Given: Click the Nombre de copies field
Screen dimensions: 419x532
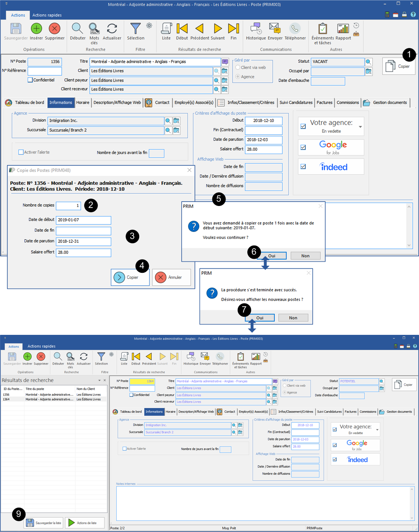Looking at the screenshot, I should coord(68,206).
